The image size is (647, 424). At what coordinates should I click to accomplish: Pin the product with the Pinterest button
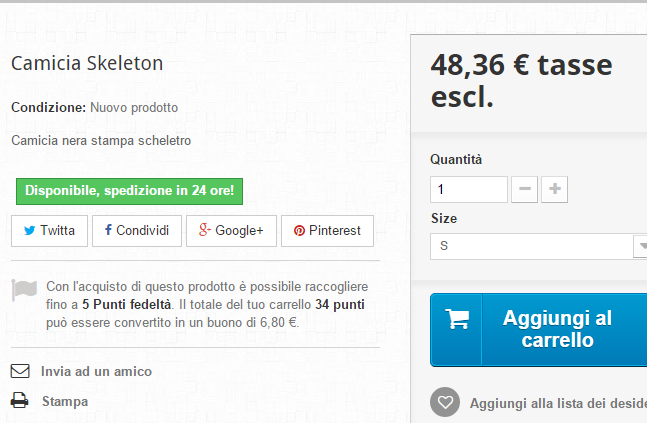point(327,231)
